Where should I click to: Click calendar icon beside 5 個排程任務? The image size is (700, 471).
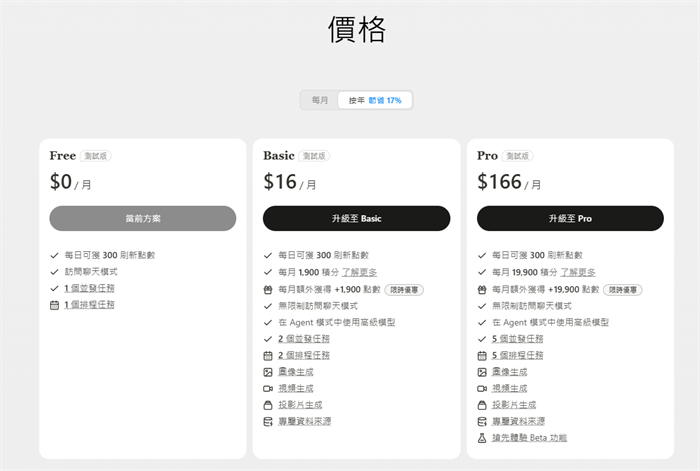[482, 356]
